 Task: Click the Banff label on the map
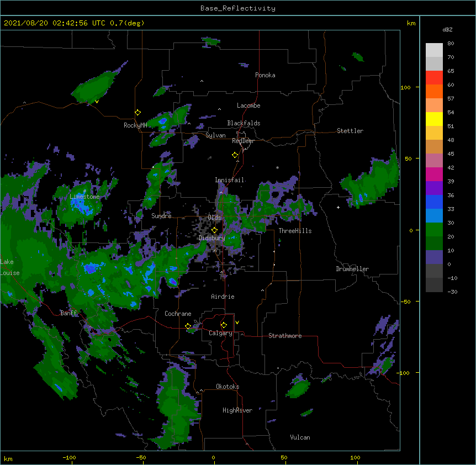pyautogui.click(x=68, y=313)
